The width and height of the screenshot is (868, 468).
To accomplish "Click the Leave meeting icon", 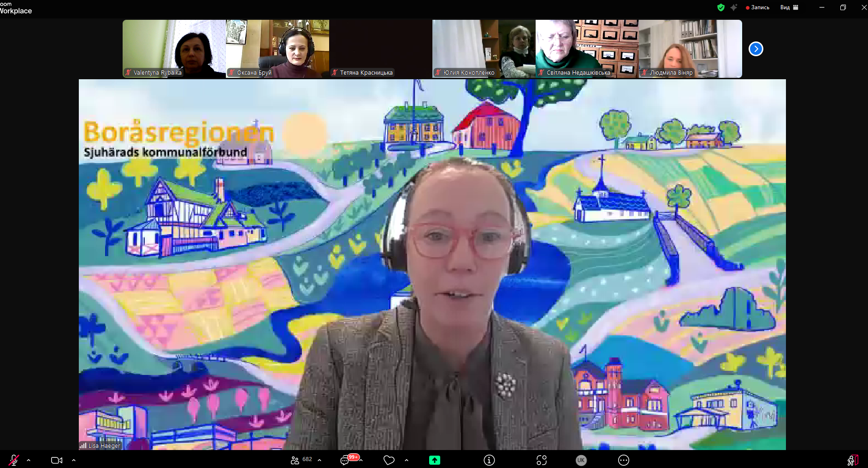I will (x=852, y=460).
